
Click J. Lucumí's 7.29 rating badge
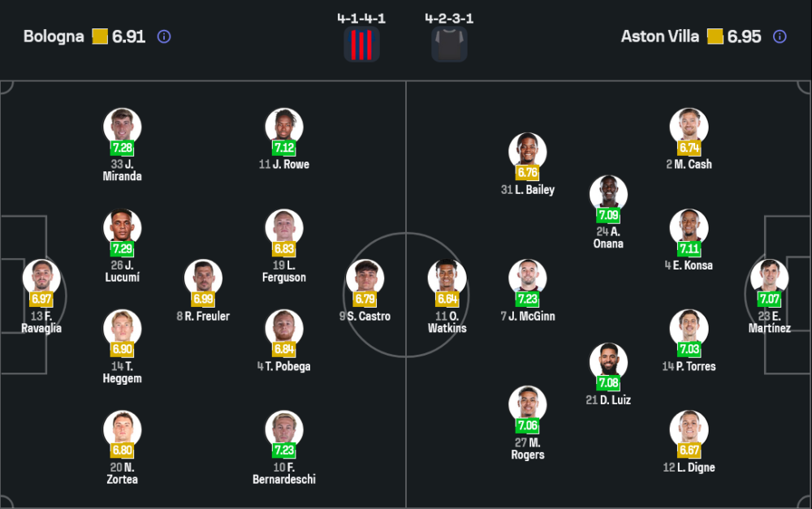pos(122,249)
